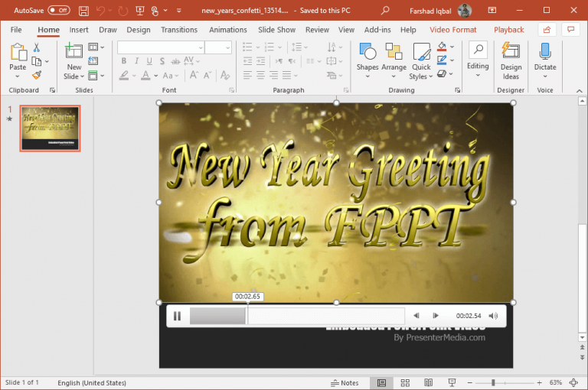Click the Share icon button

[547, 30]
